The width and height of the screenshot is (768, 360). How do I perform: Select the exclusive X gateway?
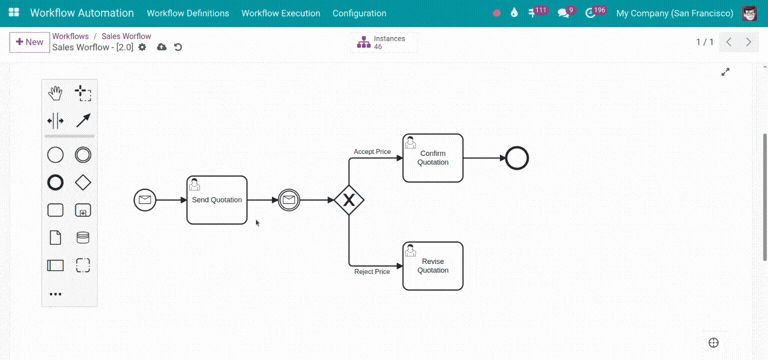coord(349,200)
